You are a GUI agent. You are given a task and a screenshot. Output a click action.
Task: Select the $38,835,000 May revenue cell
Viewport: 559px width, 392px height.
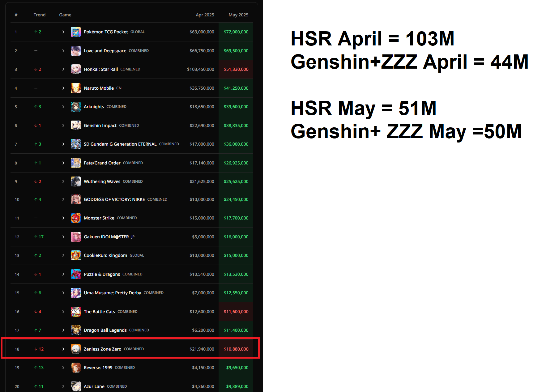pos(236,126)
